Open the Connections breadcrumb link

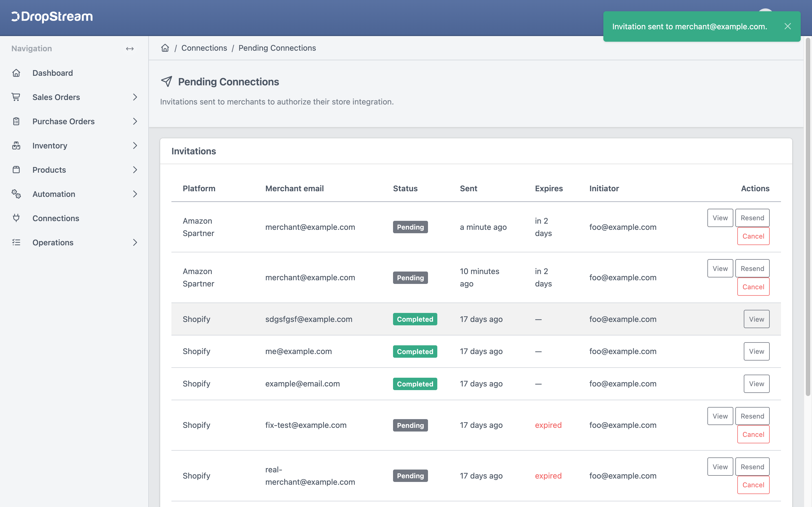click(204, 48)
